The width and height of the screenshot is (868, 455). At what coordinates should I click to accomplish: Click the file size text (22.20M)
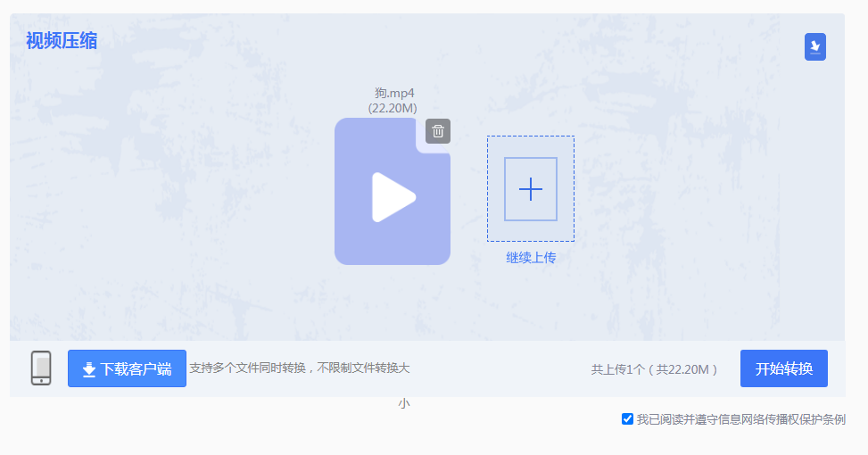click(393, 108)
